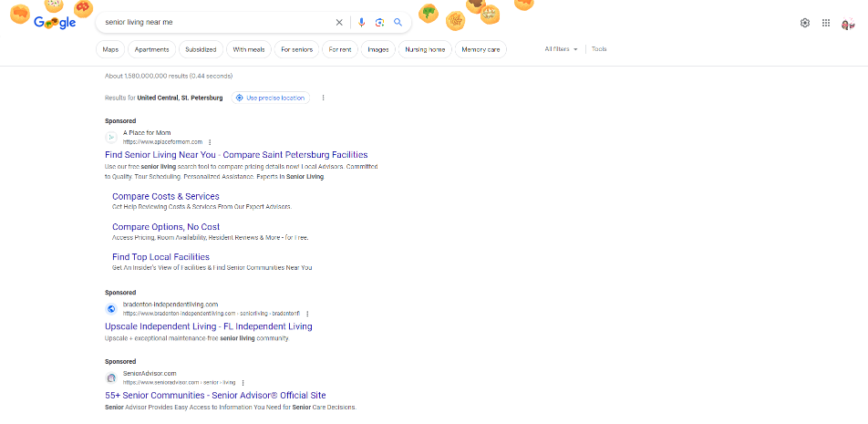Open Compare Costs & Services sitelink
868x424 pixels.
[x=166, y=197]
